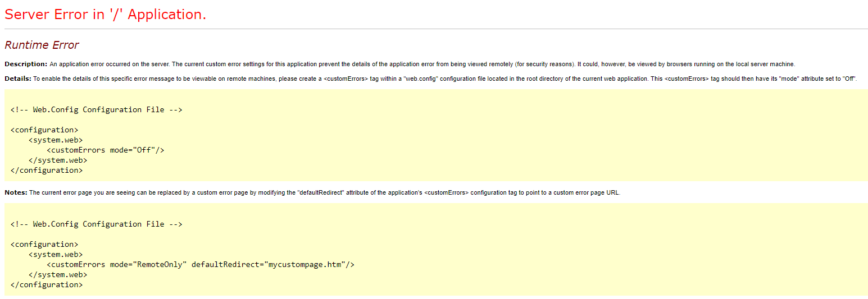Click the defaultRedirect="mycustompage.htm" attribute text
Image resolution: width=868 pixels, height=299 pixels.
tap(269, 264)
